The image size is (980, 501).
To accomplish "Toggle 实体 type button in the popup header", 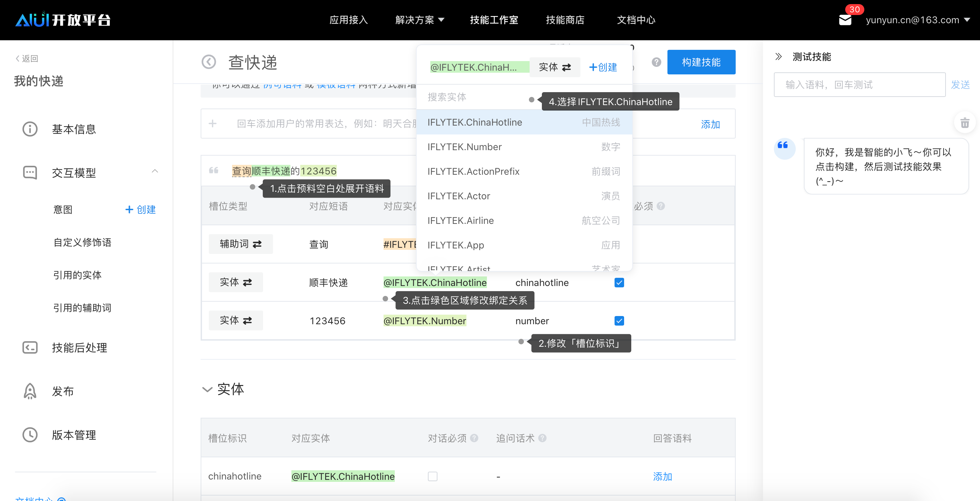I will (x=555, y=67).
